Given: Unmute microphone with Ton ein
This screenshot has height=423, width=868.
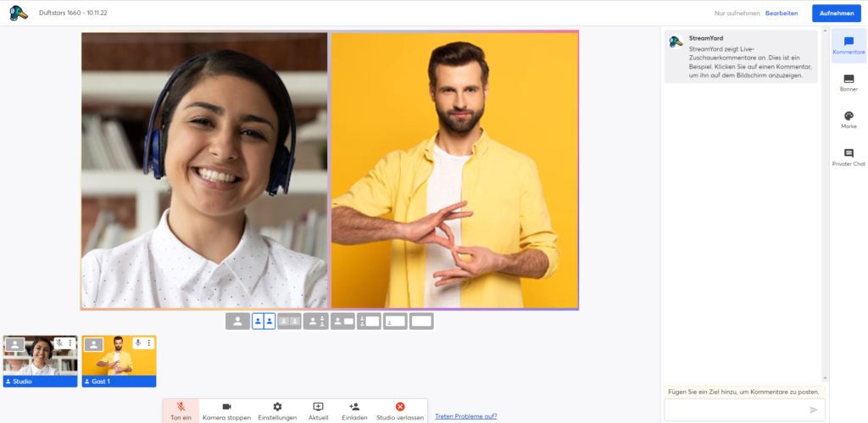Looking at the screenshot, I should coord(181,410).
